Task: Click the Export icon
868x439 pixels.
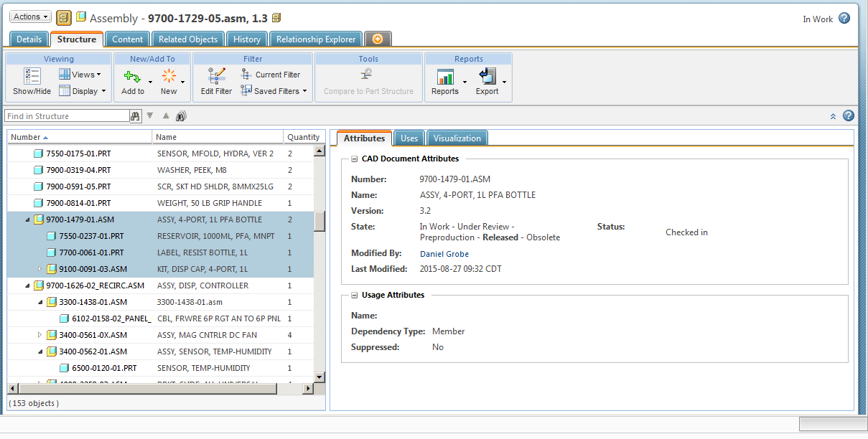Action: click(x=487, y=76)
